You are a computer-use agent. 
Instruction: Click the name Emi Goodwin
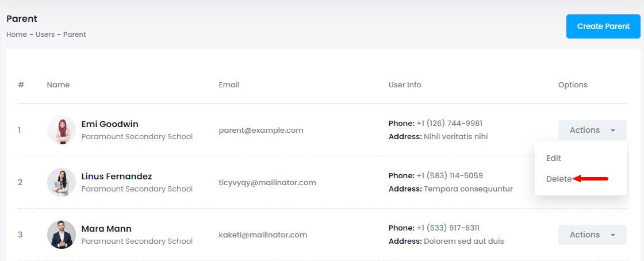[110, 124]
